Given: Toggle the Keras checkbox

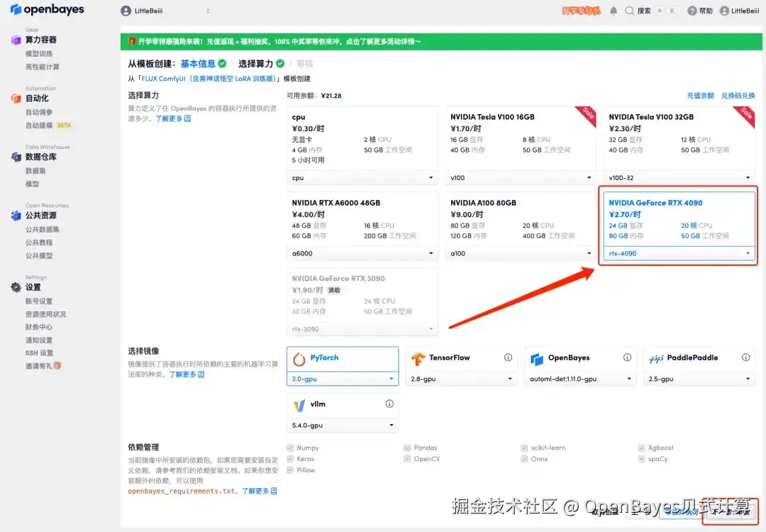Looking at the screenshot, I should click(x=290, y=459).
